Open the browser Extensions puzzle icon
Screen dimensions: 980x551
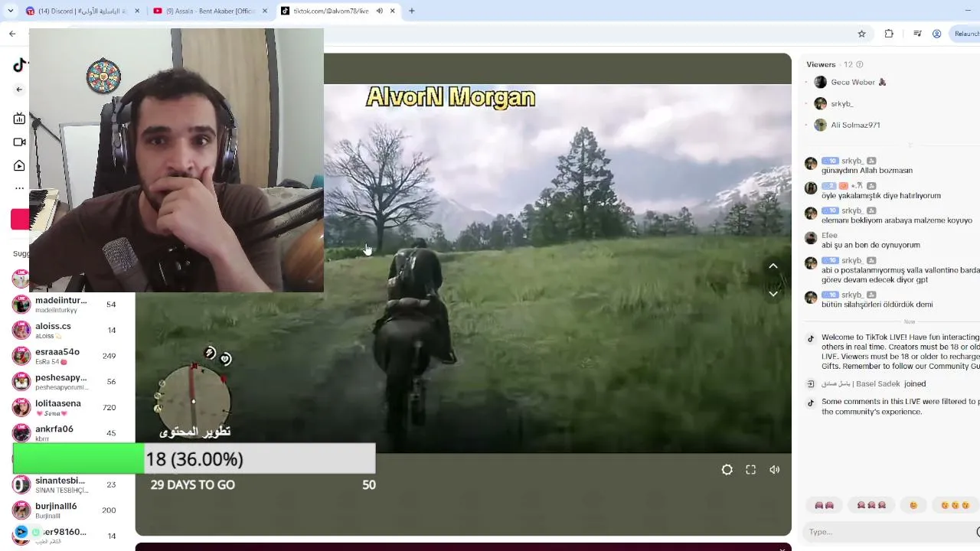(x=889, y=34)
